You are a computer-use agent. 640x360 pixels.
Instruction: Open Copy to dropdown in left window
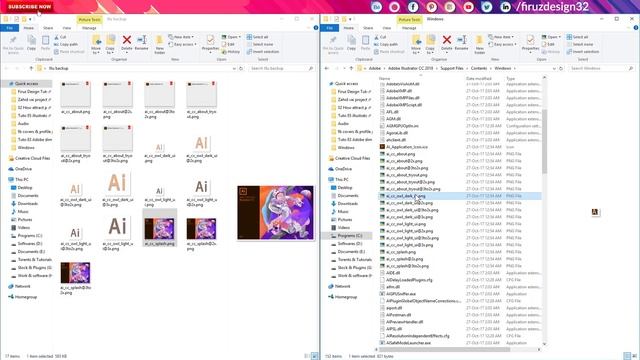(110, 44)
